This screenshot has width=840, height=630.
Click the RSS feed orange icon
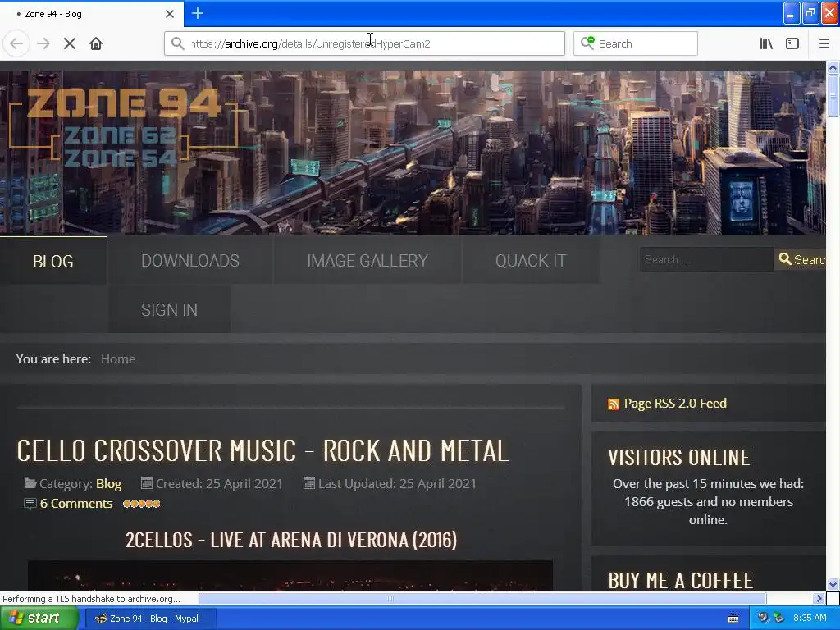[614, 404]
